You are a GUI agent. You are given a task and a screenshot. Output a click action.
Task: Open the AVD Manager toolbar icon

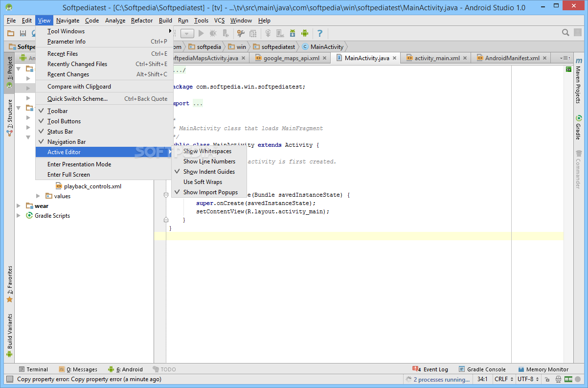pyautogui.click(x=280, y=33)
